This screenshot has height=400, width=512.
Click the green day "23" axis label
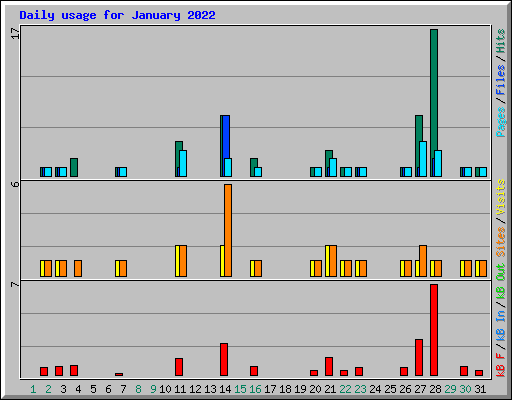(x=360, y=389)
